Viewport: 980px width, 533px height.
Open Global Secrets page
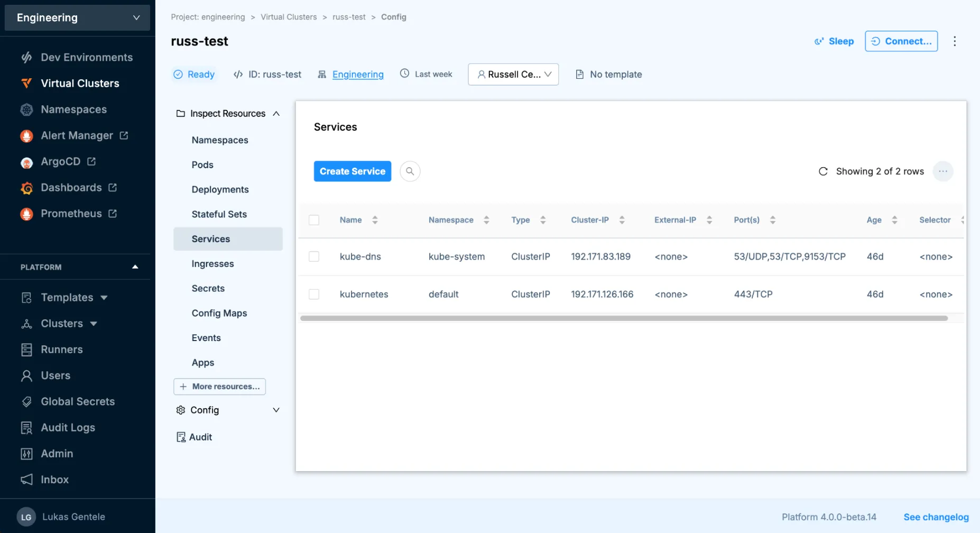click(78, 402)
